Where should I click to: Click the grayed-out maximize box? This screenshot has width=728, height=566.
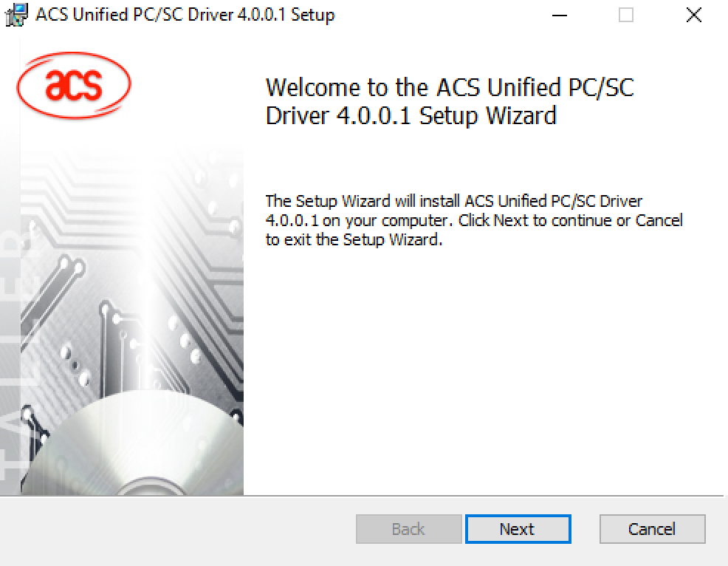626,15
